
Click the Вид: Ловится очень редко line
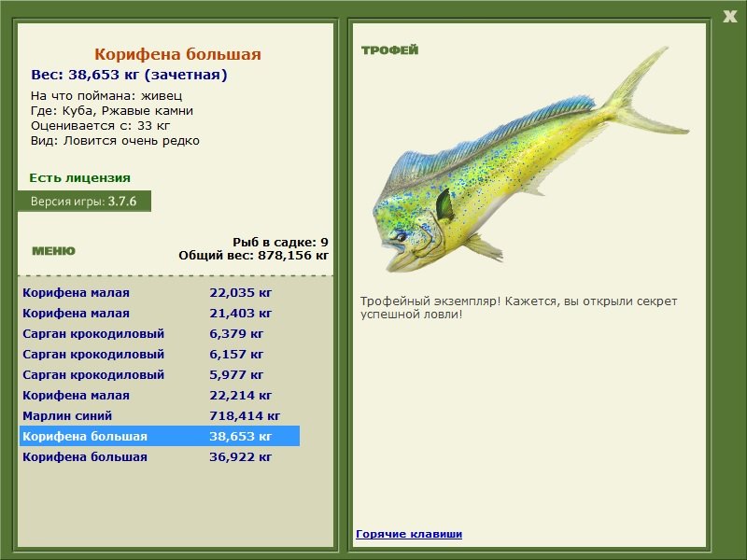(115, 141)
